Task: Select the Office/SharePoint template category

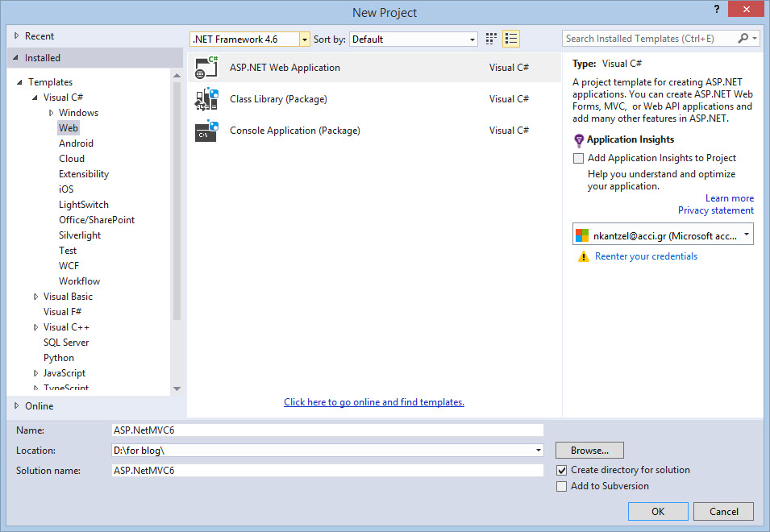Action: coord(97,220)
